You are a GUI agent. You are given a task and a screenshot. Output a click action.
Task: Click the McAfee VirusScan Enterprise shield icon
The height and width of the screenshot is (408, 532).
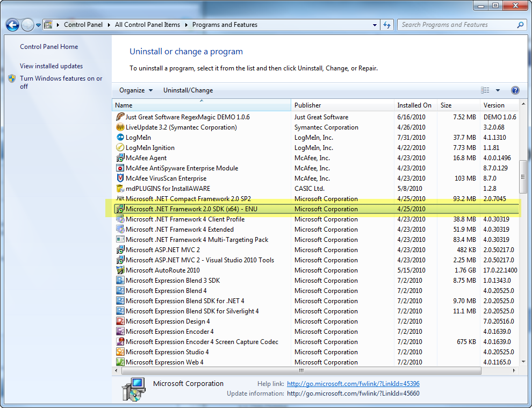(x=120, y=178)
